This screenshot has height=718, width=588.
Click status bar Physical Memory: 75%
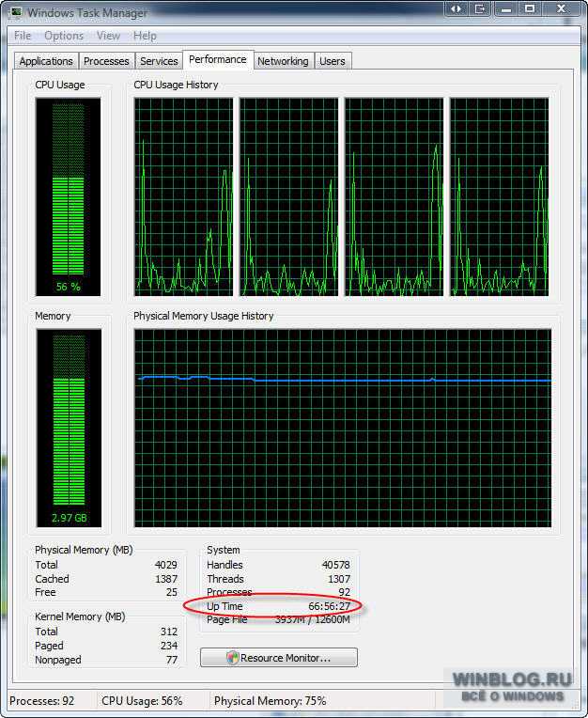(270, 701)
